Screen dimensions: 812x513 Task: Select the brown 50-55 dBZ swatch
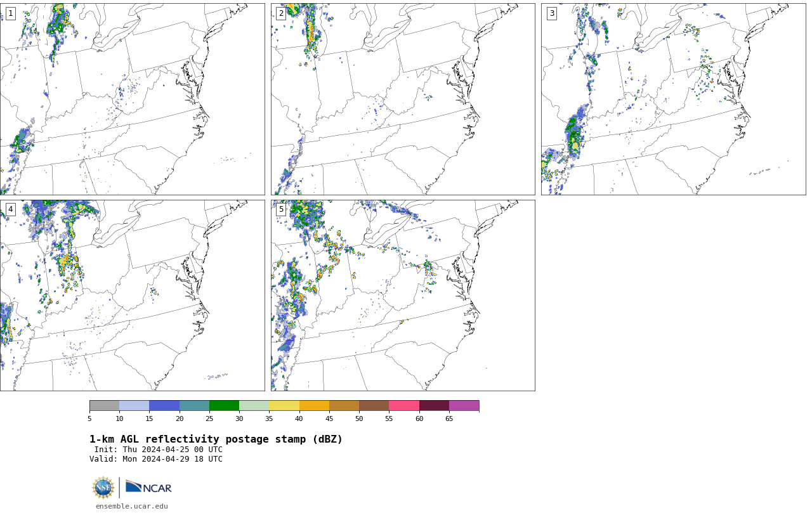(374, 406)
